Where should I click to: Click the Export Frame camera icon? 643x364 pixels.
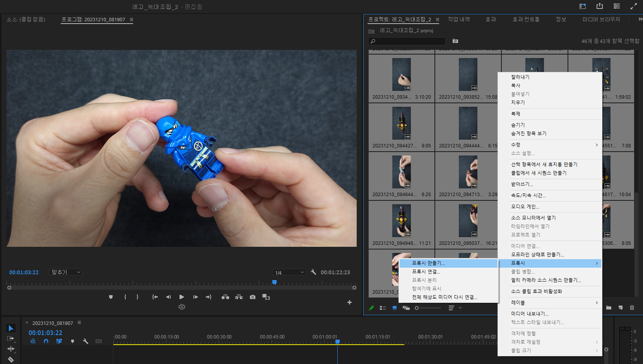coord(253,297)
